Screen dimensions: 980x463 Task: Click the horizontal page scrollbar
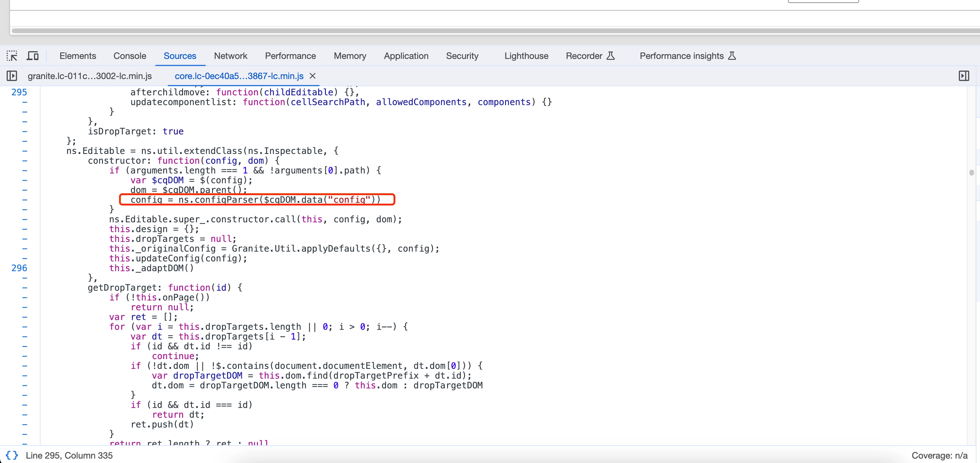(x=494, y=31)
